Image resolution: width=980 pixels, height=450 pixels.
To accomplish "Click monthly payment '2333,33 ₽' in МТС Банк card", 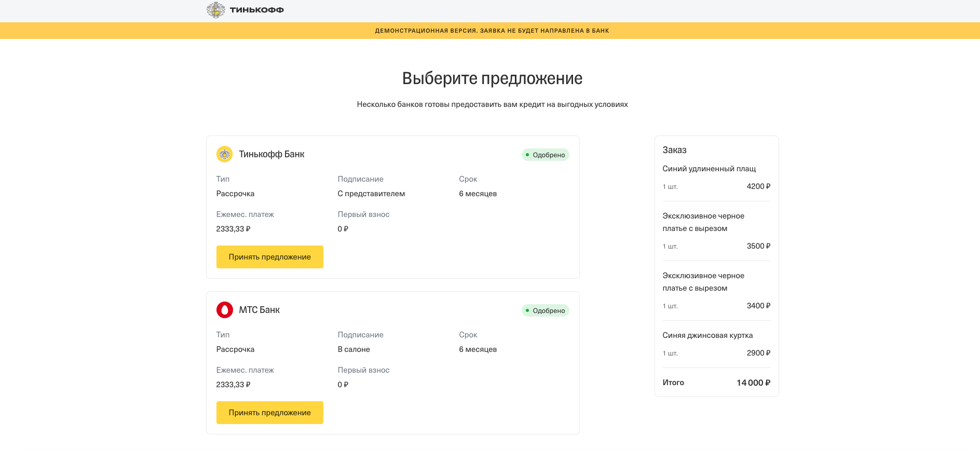I will (x=234, y=385).
